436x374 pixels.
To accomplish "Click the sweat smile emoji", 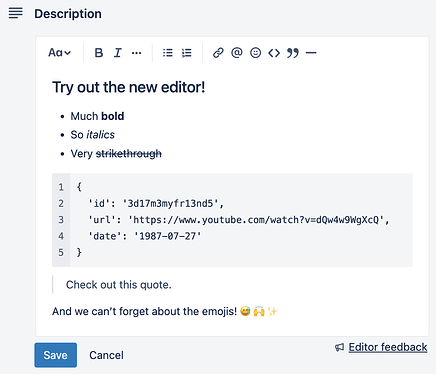I will pyautogui.click(x=245, y=311).
